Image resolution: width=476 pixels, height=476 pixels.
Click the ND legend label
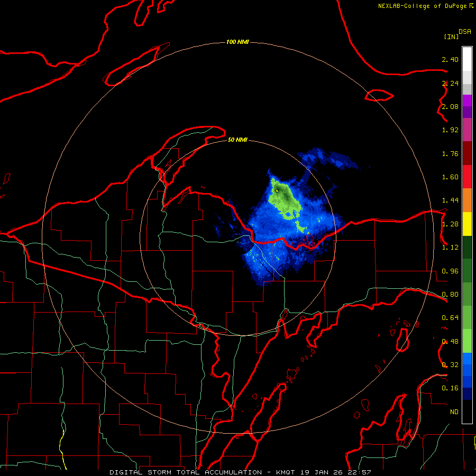454,412
